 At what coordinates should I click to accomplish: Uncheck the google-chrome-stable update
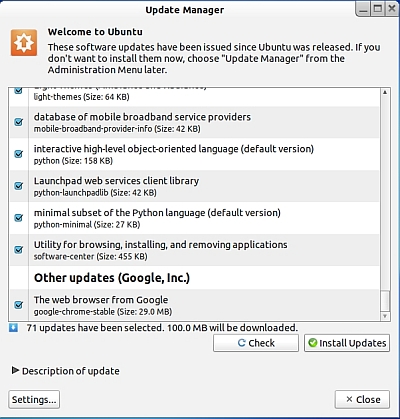(19, 305)
